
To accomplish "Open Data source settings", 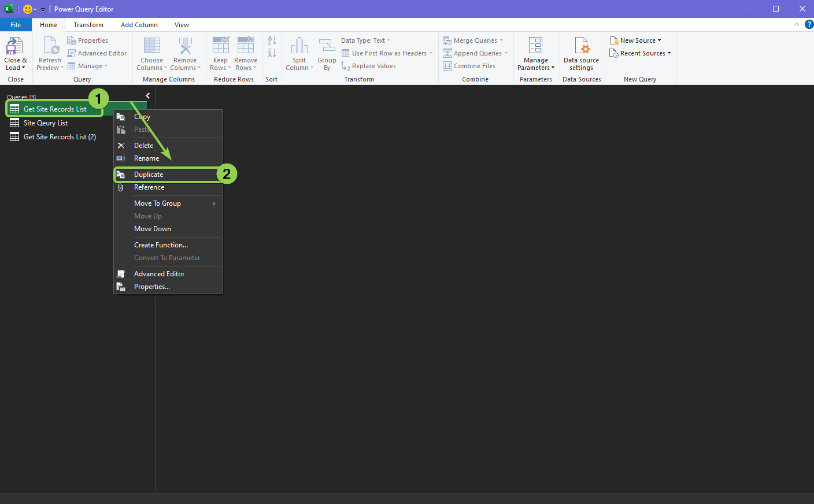I will [x=582, y=53].
